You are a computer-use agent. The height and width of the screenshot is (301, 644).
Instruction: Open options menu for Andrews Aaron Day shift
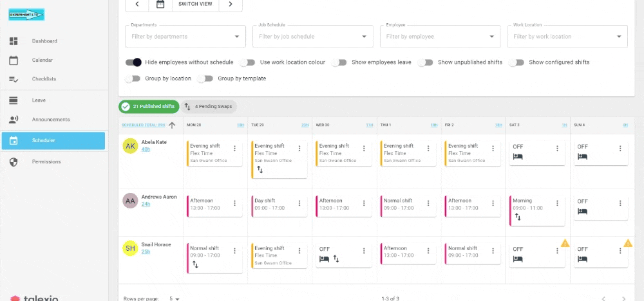[299, 203]
